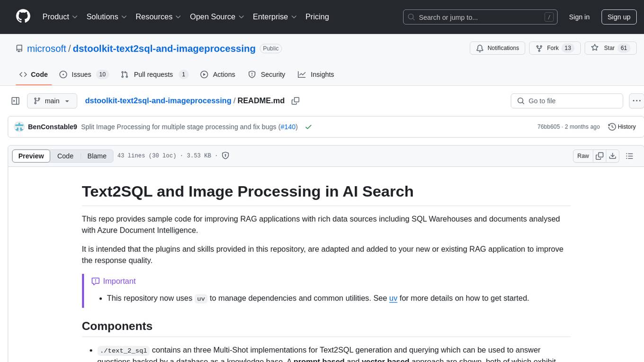Click the Components heading
Image resolution: width=644 pixels, height=362 pixels.
pos(117,326)
